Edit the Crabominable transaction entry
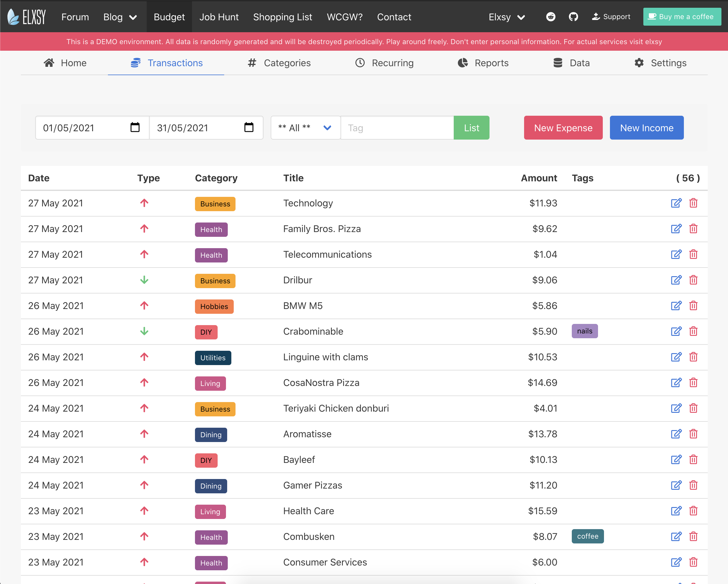The width and height of the screenshot is (728, 584). coord(676,331)
